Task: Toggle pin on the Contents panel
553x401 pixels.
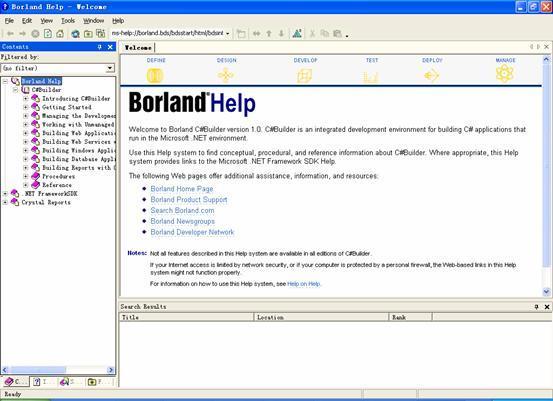Action: point(100,47)
